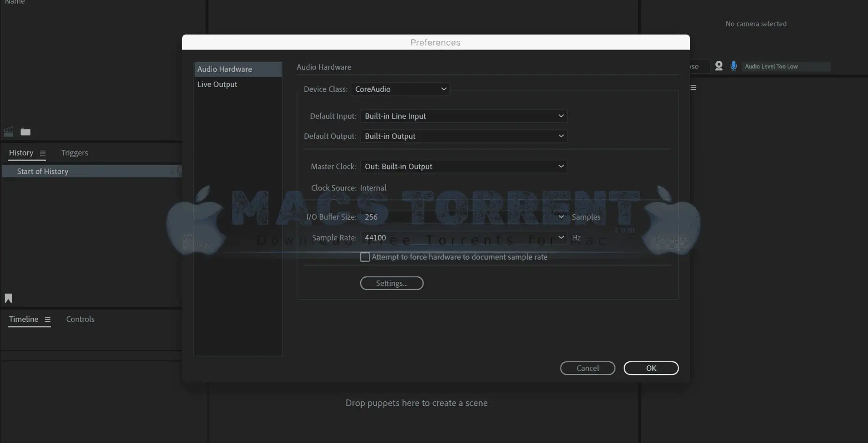Click the Audio Level Too Low meter

click(x=786, y=66)
